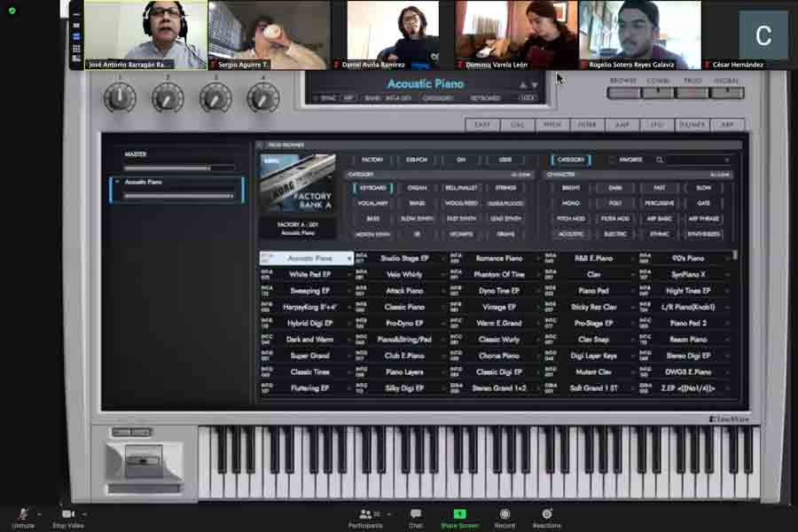
Task: Click the green Share Screen icon
Action: tap(460, 514)
